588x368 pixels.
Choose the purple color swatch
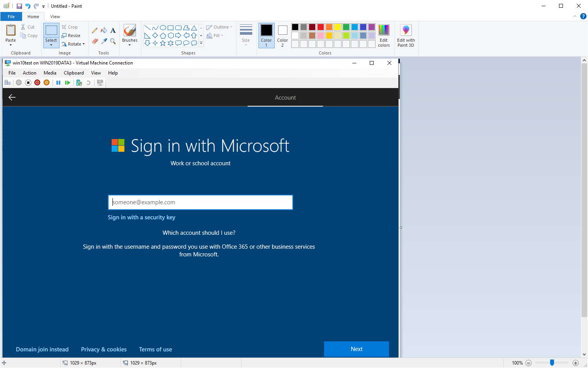point(372,27)
